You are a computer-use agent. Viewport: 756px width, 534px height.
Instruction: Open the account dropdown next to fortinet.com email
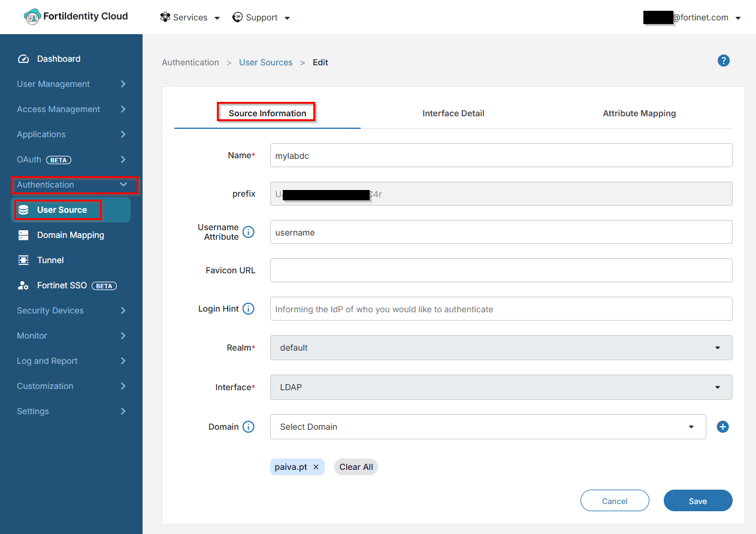click(x=738, y=18)
